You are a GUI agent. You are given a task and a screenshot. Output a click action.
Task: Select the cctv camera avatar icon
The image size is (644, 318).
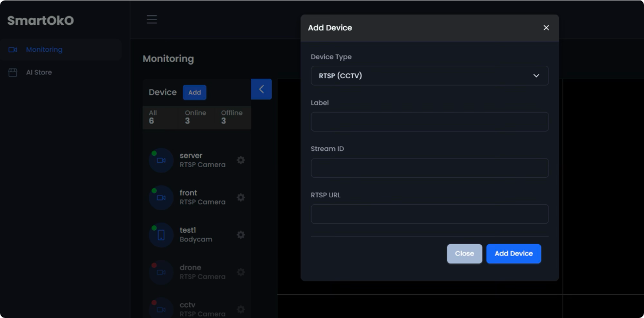coord(161,308)
